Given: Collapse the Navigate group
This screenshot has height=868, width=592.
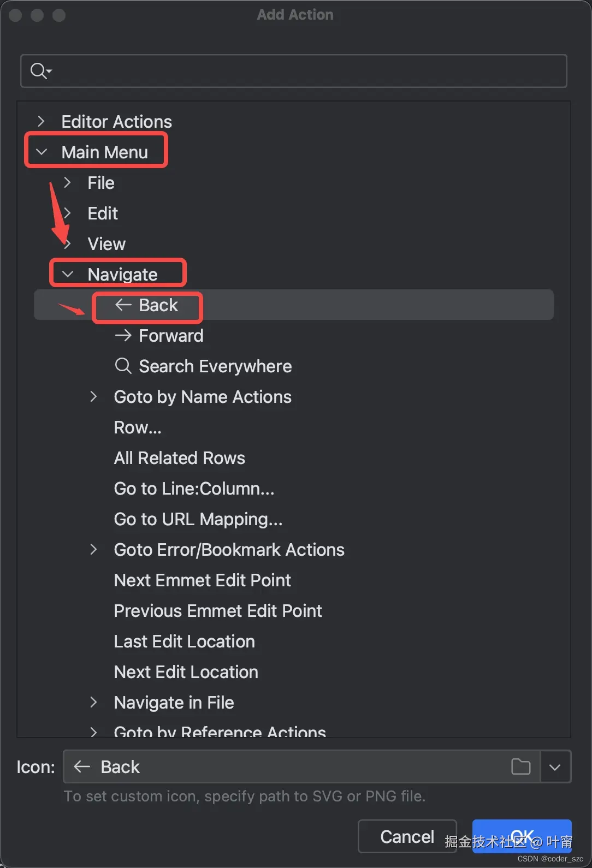Looking at the screenshot, I should tap(68, 274).
